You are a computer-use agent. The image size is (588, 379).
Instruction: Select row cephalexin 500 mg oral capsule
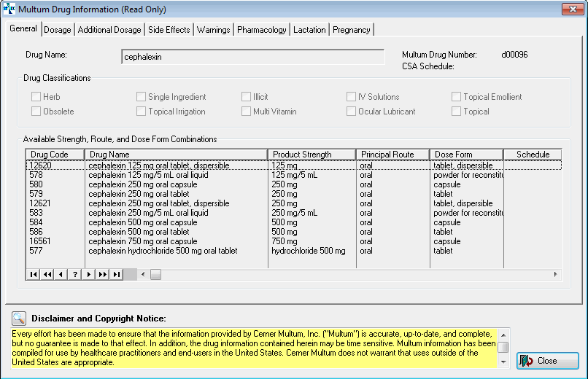coord(293,222)
